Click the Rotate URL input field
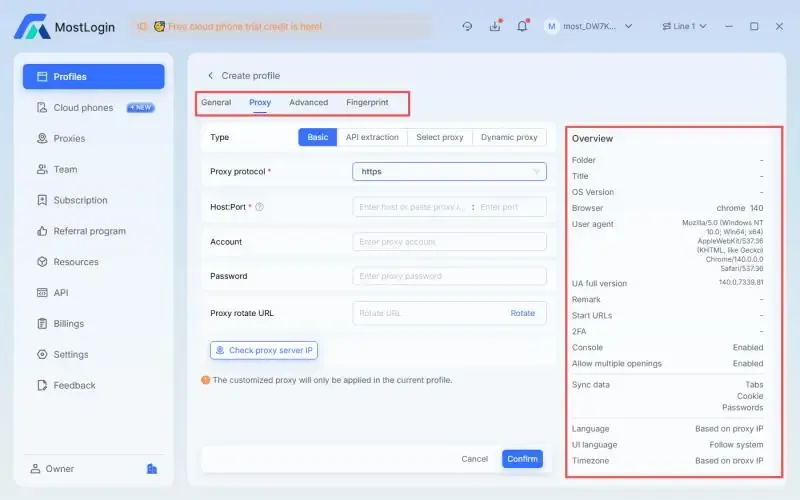 [429, 313]
